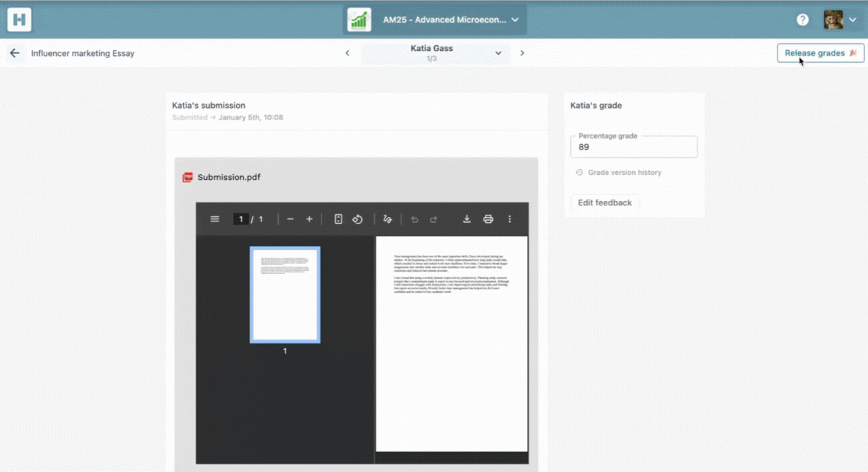Rotate the PDF counterclockwise
Screen dimensions: 868x472
pyautogui.click(x=358, y=219)
